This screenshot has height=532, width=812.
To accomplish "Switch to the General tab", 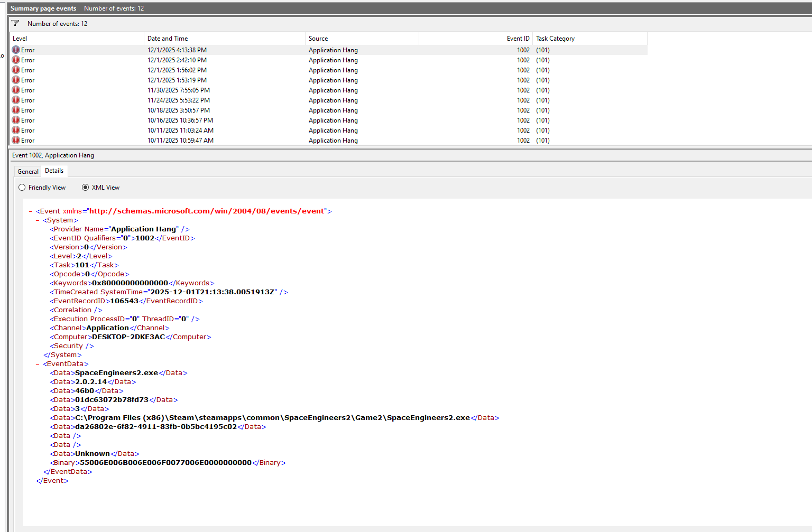I will (27, 172).
